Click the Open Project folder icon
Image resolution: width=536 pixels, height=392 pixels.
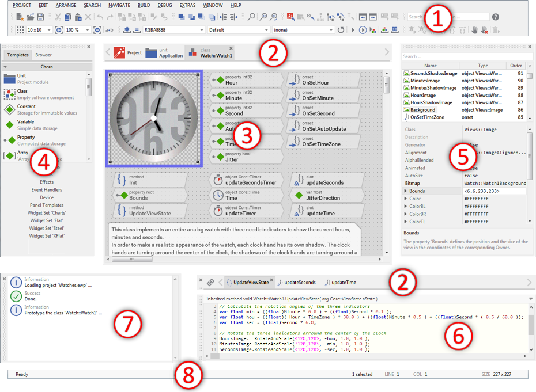30,17
